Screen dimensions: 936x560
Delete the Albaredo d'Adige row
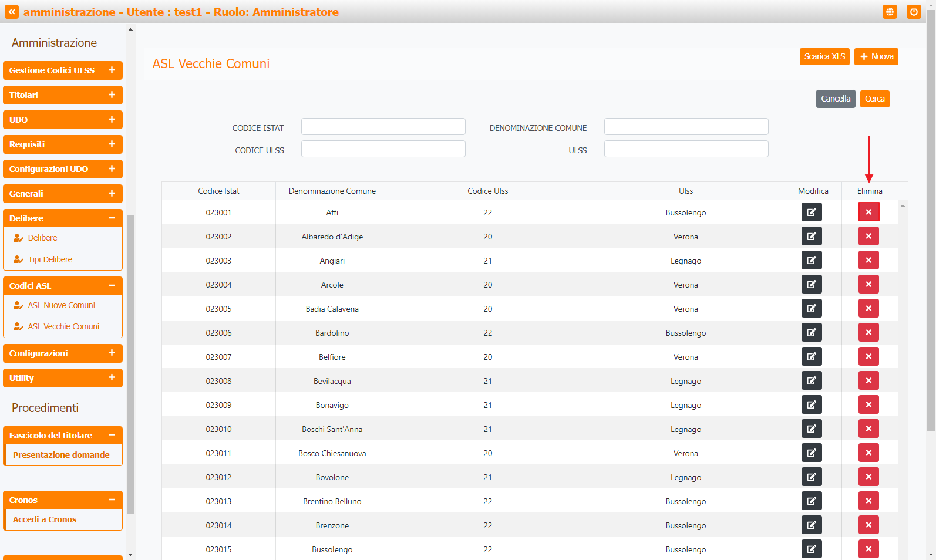(x=868, y=237)
